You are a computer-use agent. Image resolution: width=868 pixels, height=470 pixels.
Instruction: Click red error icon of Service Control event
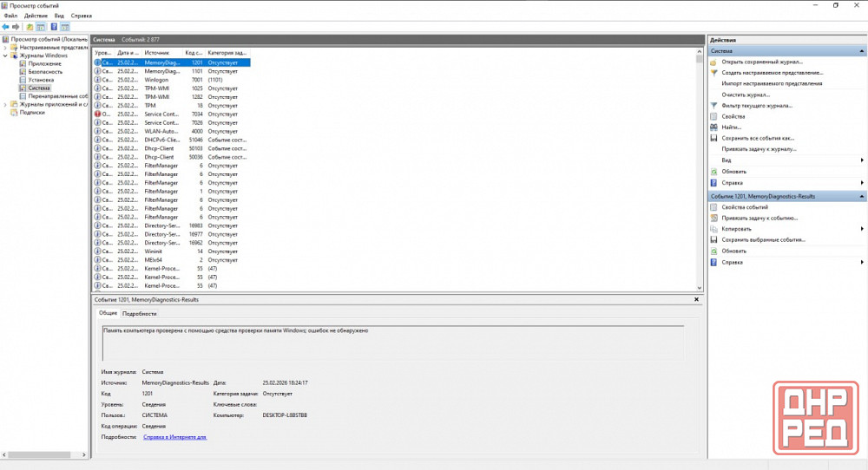[x=97, y=114]
